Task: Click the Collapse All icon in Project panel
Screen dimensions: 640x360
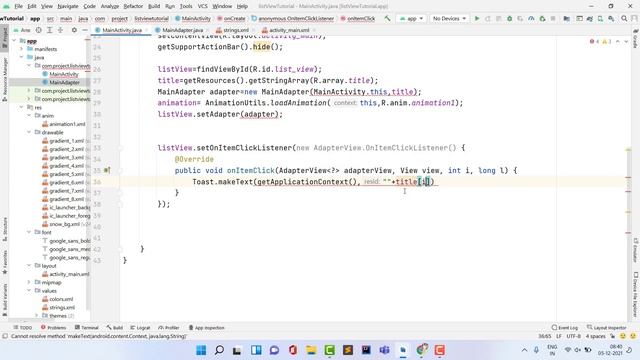Action: [60, 30]
